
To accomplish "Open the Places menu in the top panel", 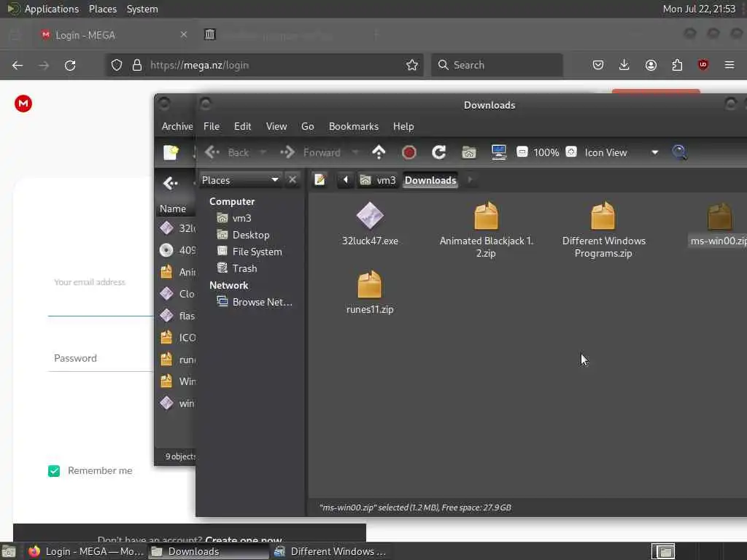I will coord(103,9).
